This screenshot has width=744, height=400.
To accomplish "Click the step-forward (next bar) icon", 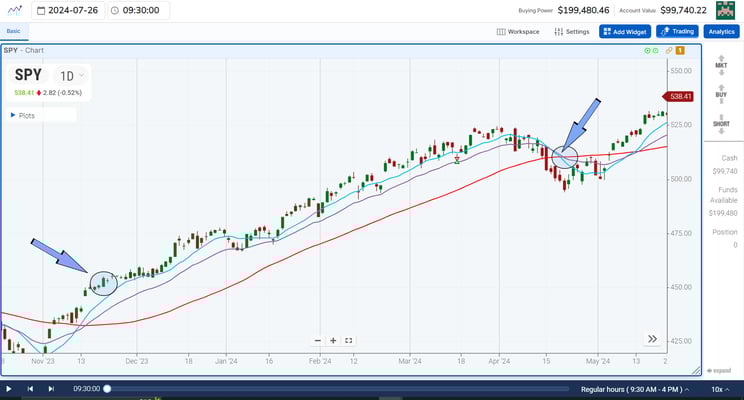I will pos(51,389).
